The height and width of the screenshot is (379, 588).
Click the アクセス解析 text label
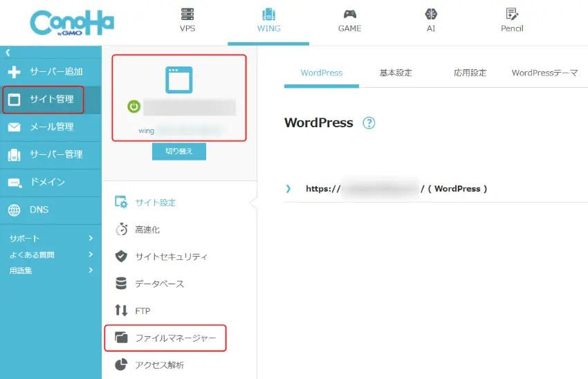click(160, 364)
